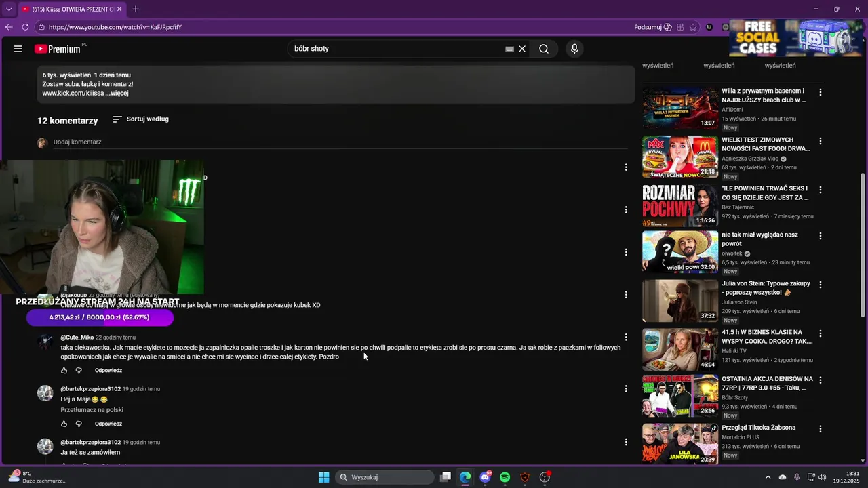This screenshot has width=868, height=488.
Task: Open the 'Sortuj według' sort menu
Action: point(141,119)
